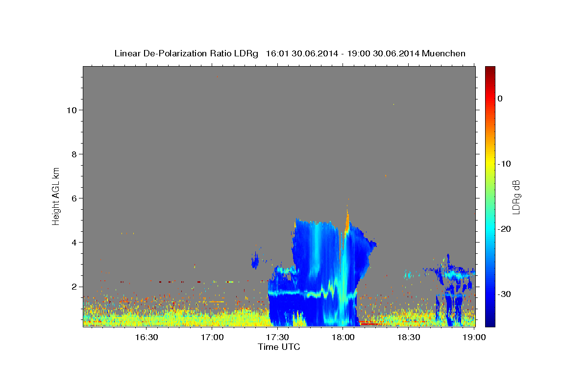Click the orange spike above the cloud top
588x392 pixels.
[347, 220]
